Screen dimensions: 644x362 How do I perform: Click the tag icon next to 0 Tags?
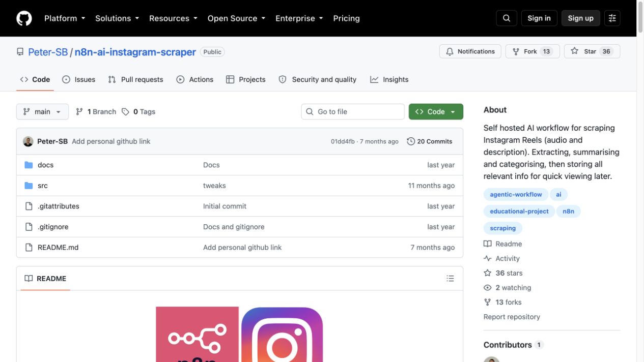[126, 112]
